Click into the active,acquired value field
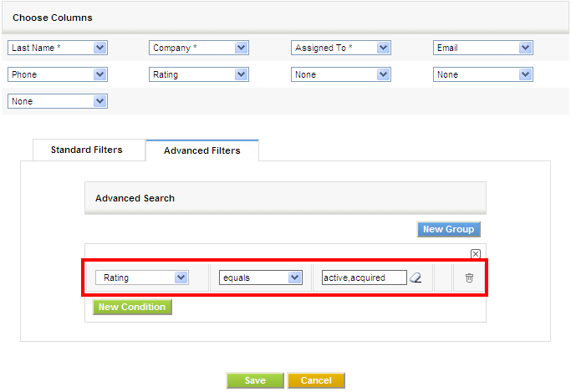 (x=365, y=277)
